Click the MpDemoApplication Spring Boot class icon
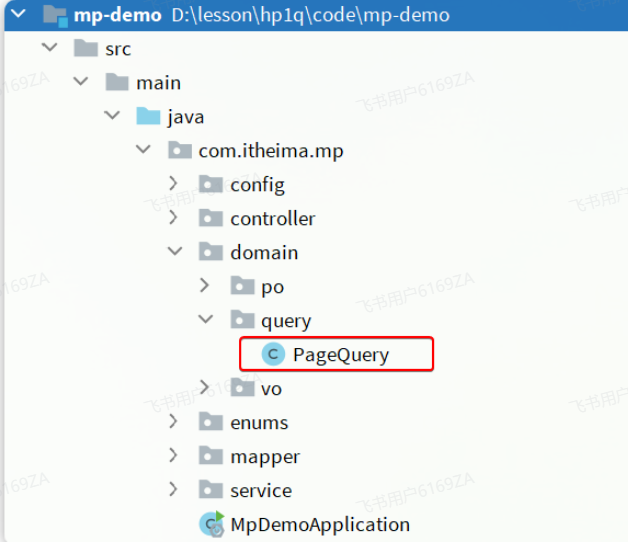 (212, 525)
